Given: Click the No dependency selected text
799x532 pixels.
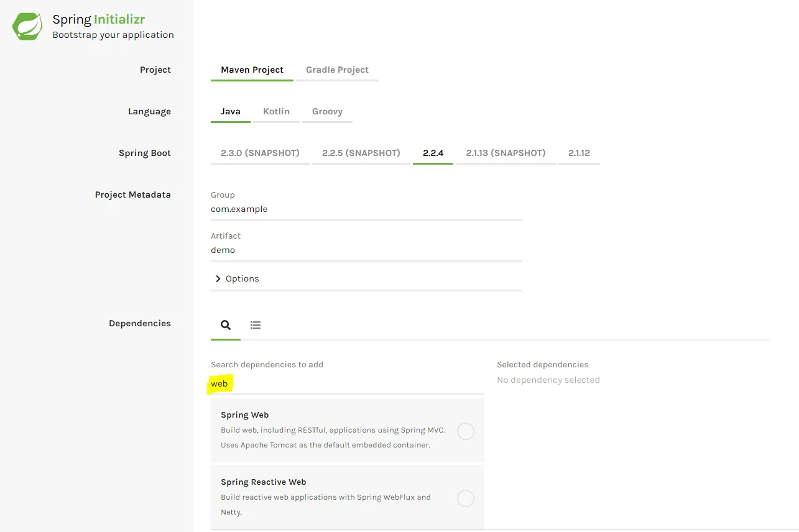Looking at the screenshot, I should coord(548,380).
